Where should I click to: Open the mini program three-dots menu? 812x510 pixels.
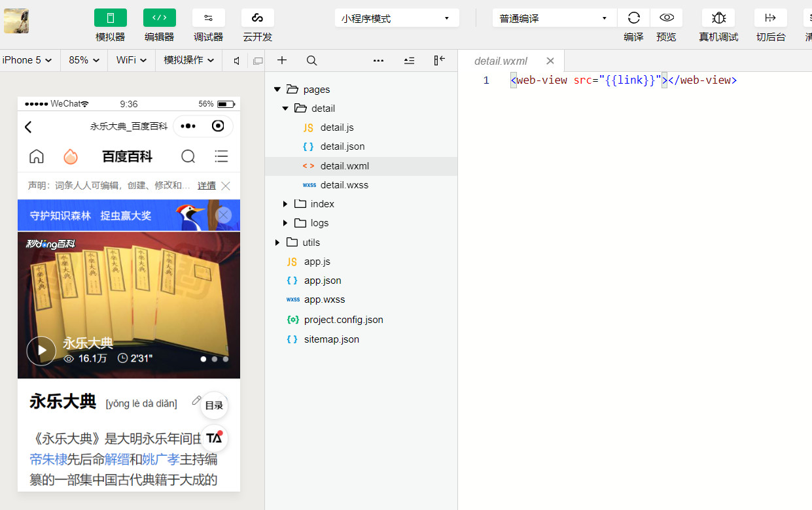[188, 126]
